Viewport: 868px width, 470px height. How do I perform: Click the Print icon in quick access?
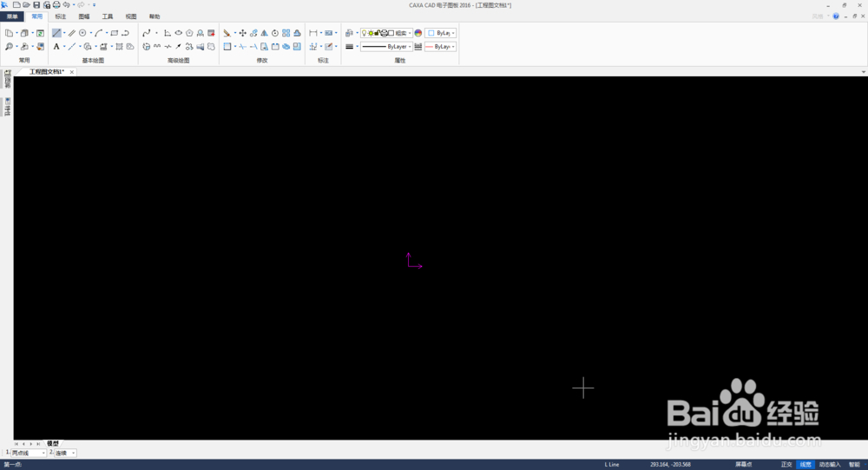56,5
